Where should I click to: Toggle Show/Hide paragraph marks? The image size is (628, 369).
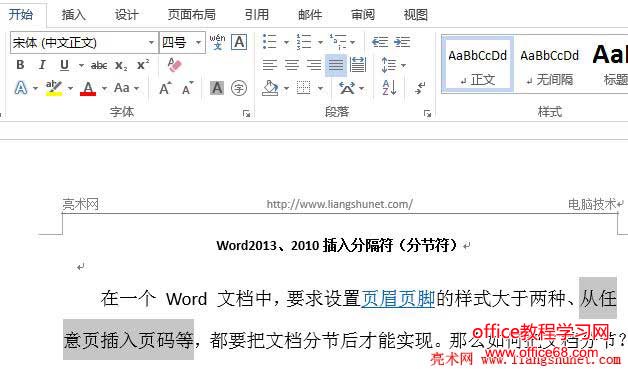coord(421,88)
